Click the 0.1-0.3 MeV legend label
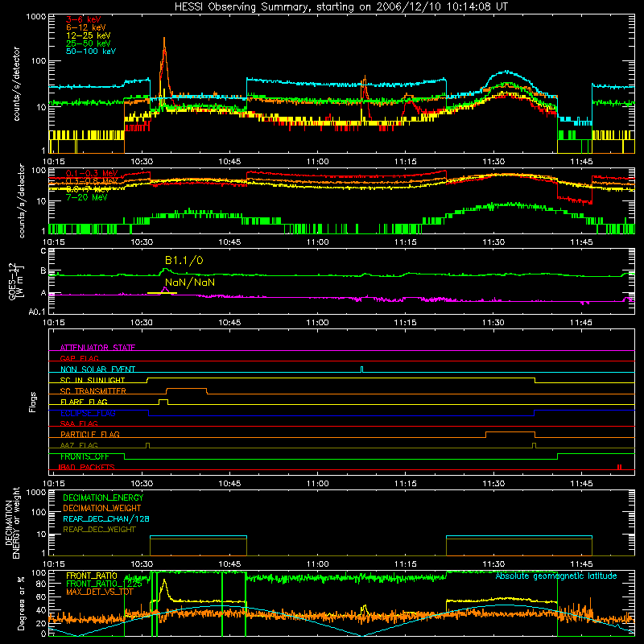The height and width of the screenshot is (644, 644). 92,173
